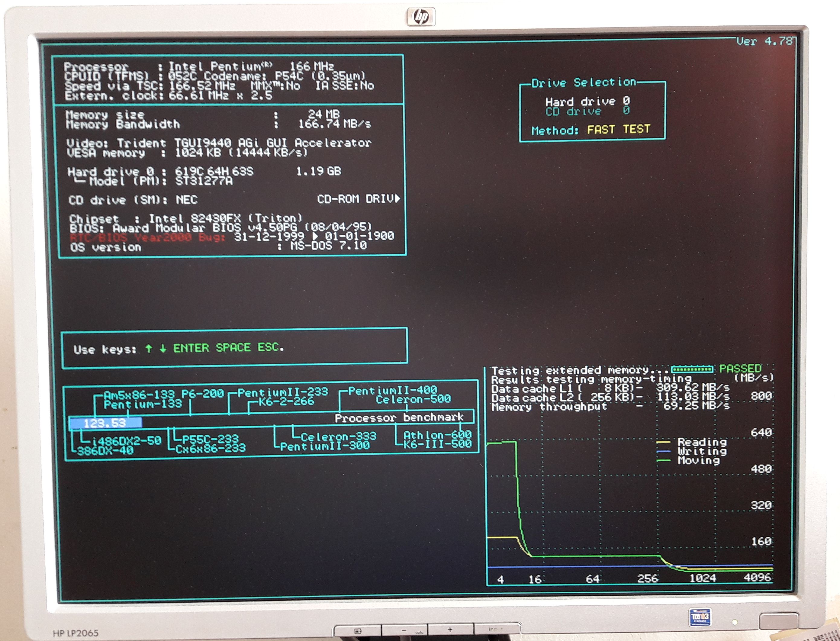Click the TCO 03 sticker on bezel
The height and width of the screenshot is (641, 840).
point(700,617)
